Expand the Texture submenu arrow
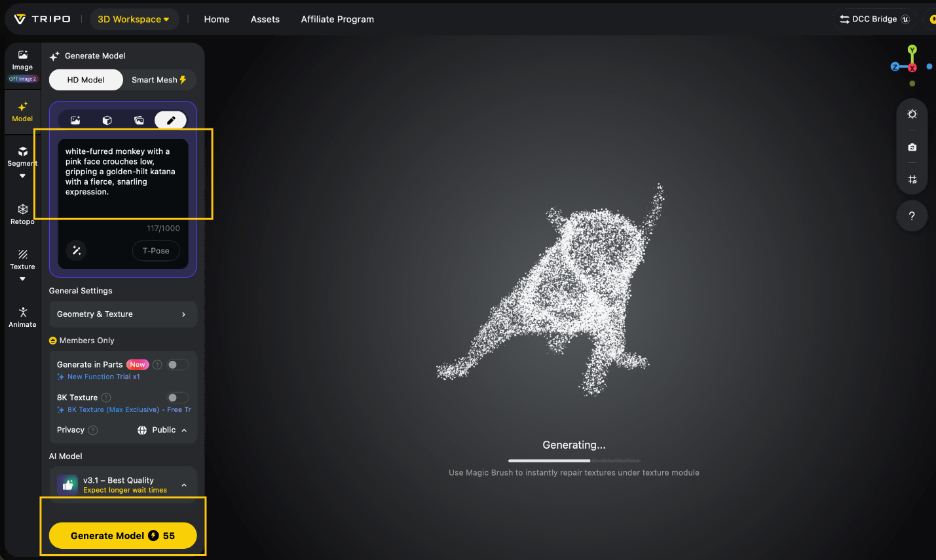 coord(22,279)
